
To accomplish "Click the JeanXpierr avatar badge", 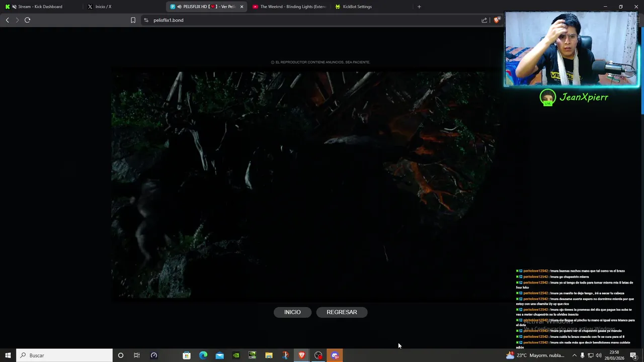I will 547,97.
